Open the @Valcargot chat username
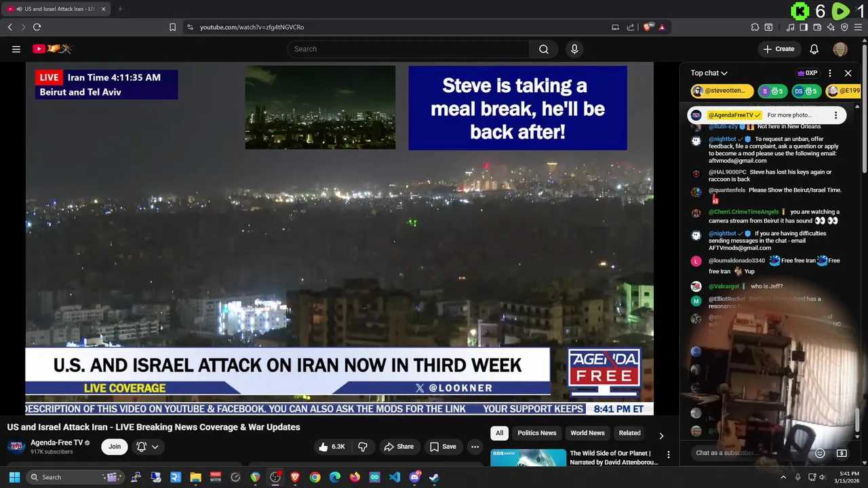The width and height of the screenshot is (868, 488). click(x=724, y=286)
